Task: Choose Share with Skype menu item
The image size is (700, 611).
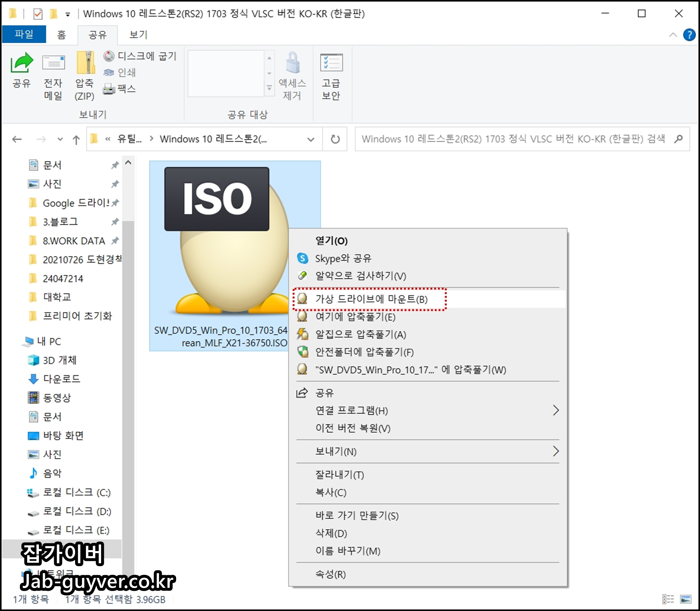Action: click(x=427, y=258)
